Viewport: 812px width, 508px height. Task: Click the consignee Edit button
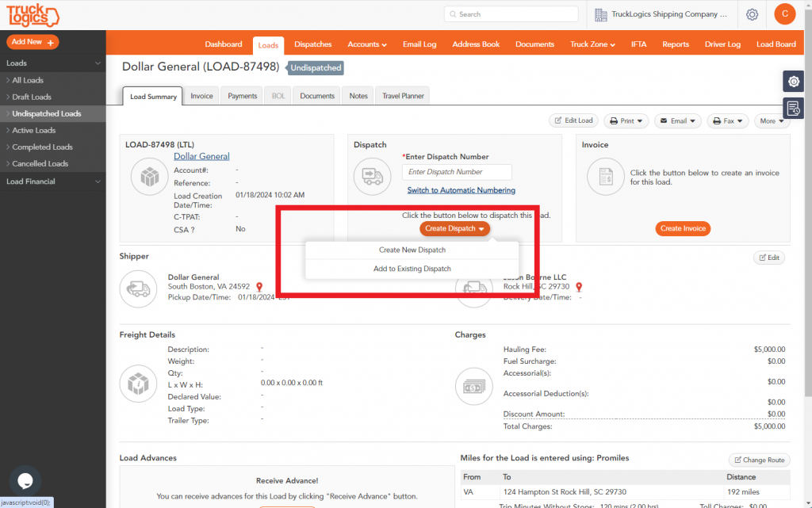click(769, 258)
